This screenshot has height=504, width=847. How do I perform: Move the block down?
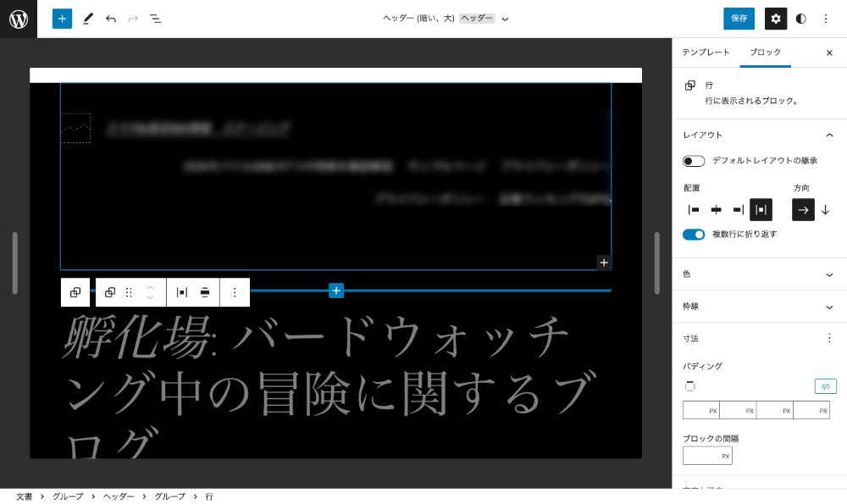[150, 297]
